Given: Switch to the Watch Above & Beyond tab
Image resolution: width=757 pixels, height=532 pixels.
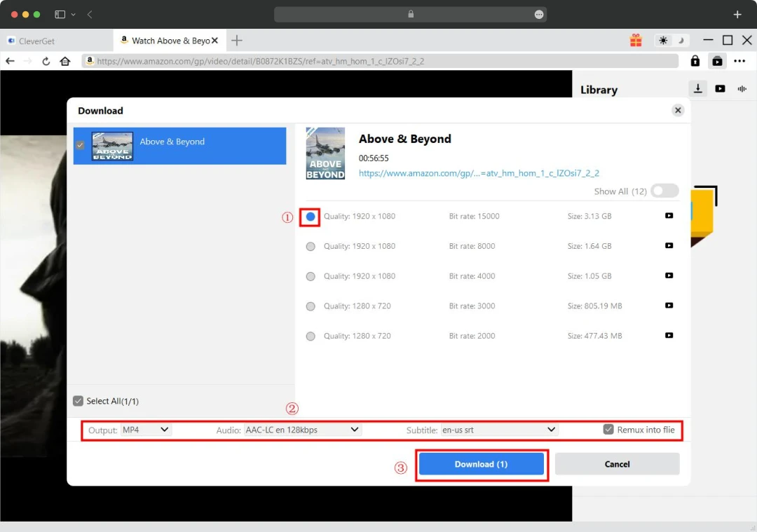Looking at the screenshot, I should click(168, 40).
